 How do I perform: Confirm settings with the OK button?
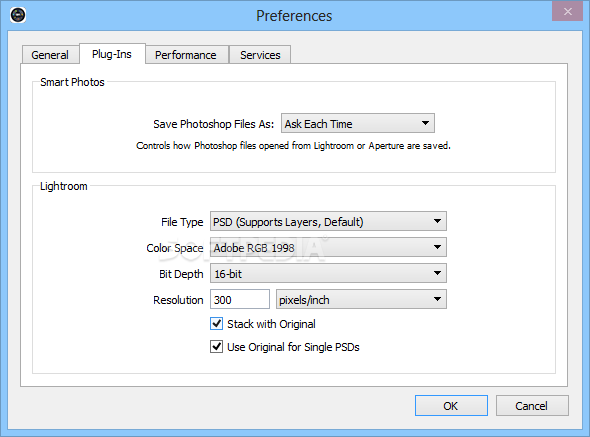pyautogui.click(x=451, y=406)
